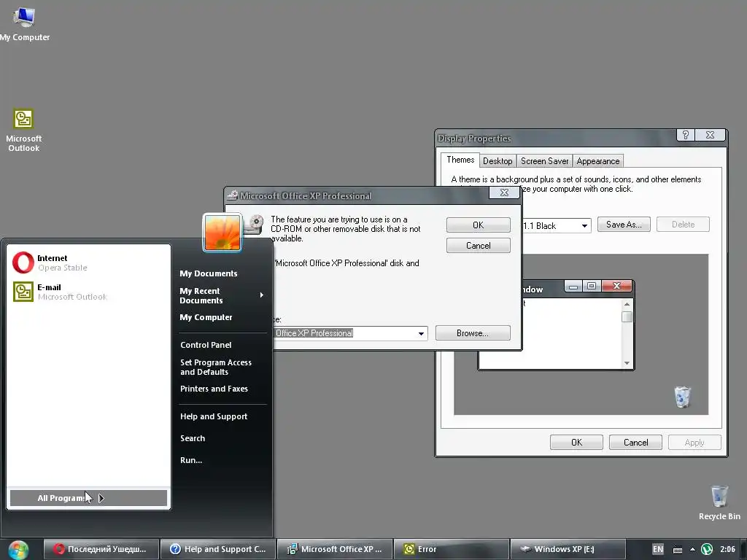Click preview window scrollbar down arrow

coord(627,363)
